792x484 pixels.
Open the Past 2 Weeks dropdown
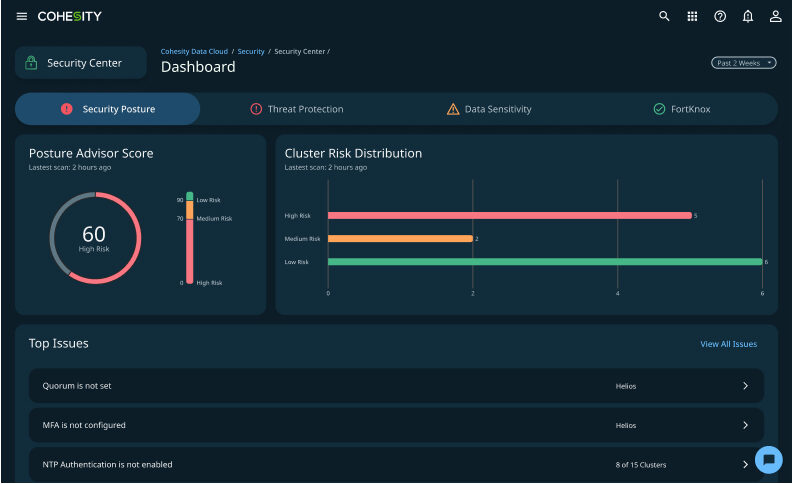click(x=744, y=63)
